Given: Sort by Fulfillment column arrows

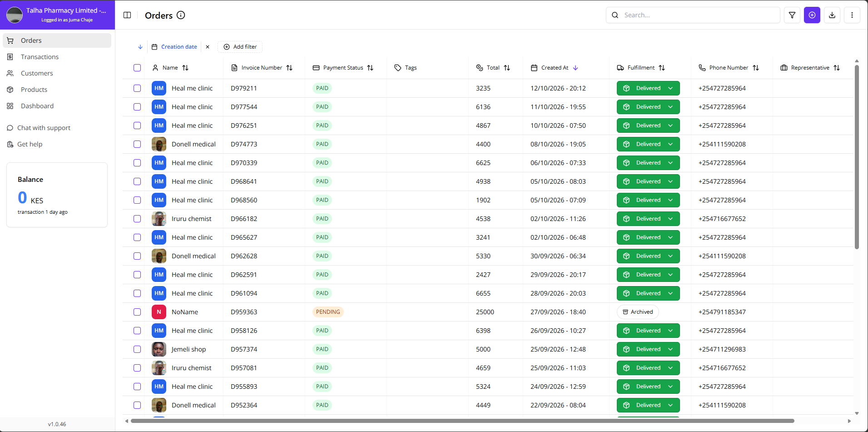Looking at the screenshot, I should (662, 68).
